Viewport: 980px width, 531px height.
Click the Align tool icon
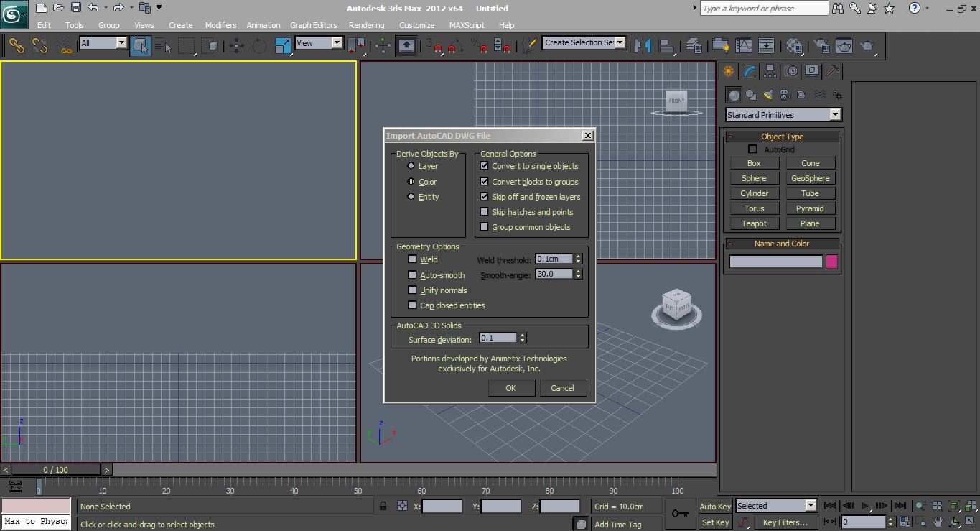(668, 46)
